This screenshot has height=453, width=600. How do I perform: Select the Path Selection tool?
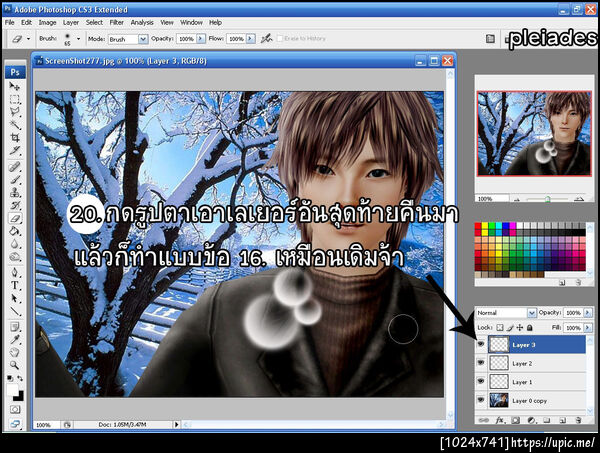(15, 298)
